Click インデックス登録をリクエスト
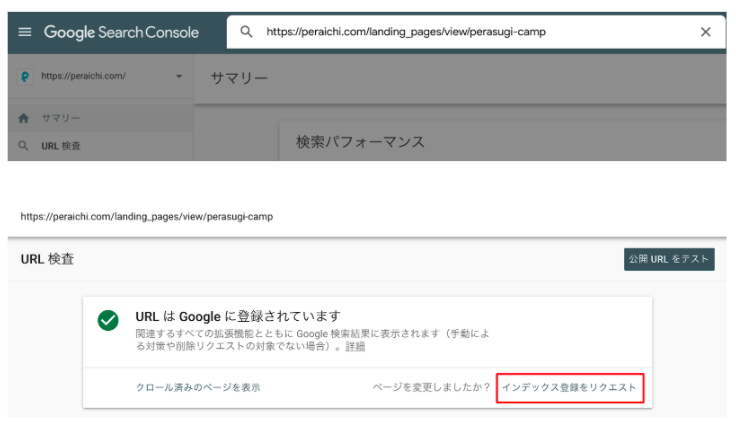 point(569,387)
